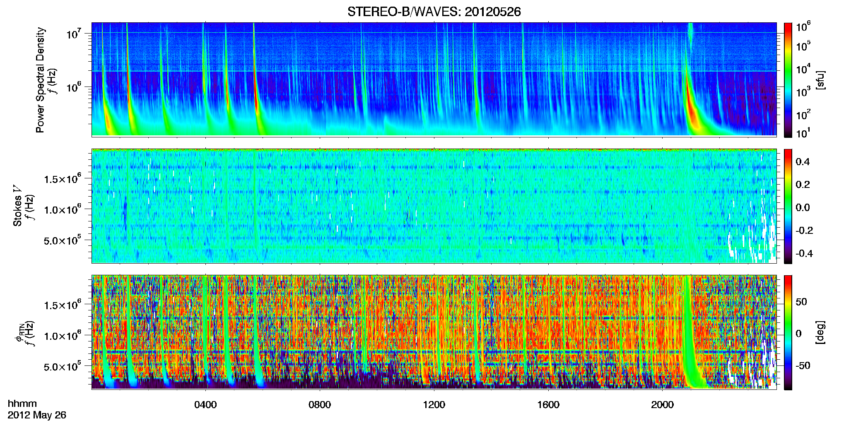The image size is (868, 447).
Task: Click the top panel spectral density colorbar
Action: coord(788,80)
